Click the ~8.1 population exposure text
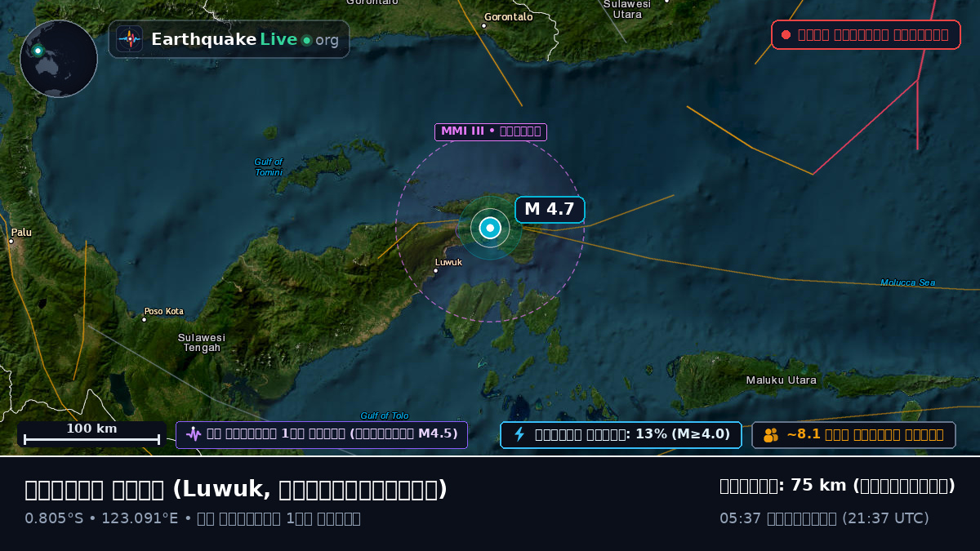Screen dimensions: 980x551 pyautogui.click(x=865, y=434)
